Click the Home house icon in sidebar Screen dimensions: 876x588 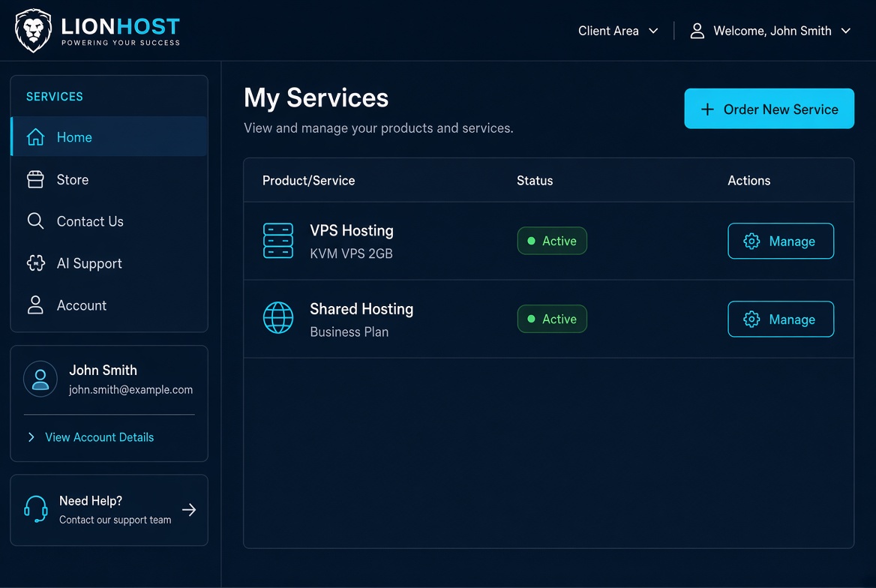pos(36,137)
